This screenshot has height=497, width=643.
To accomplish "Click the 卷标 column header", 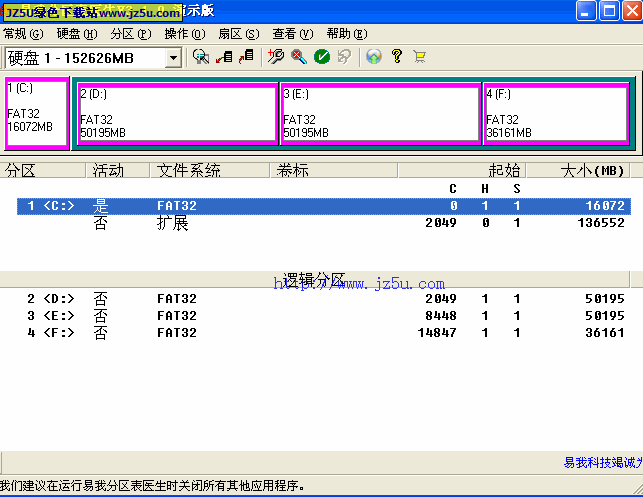I will pos(334,170).
